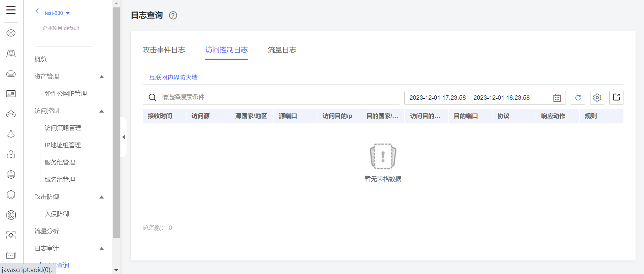Collapse the 访问控制 menu section
This screenshot has height=274, width=644.
[x=101, y=111]
